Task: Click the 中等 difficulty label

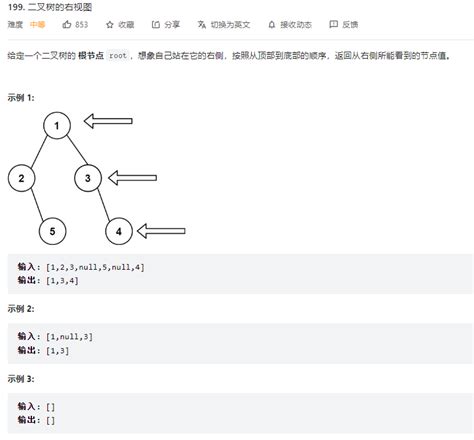Action: [x=37, y=24]
